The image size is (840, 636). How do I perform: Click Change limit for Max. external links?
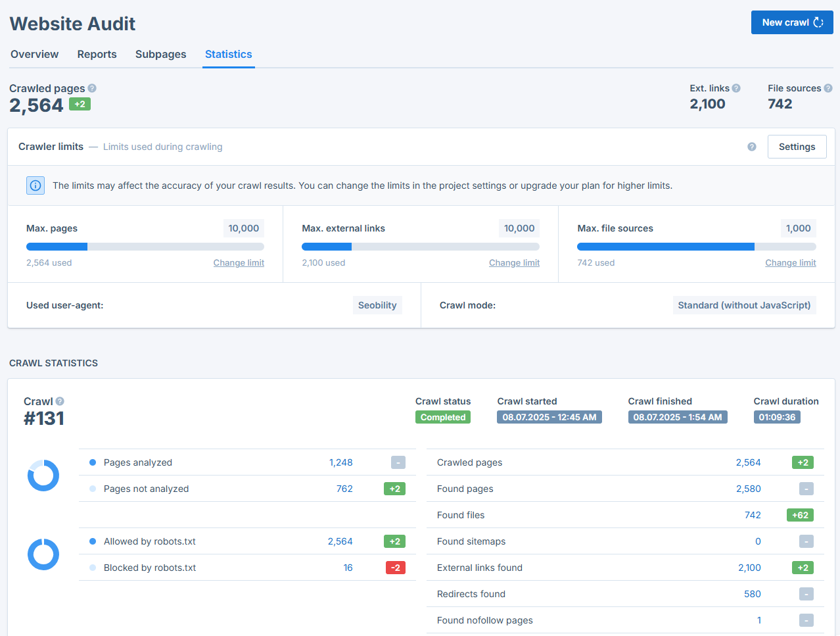[x=514, y=262]
